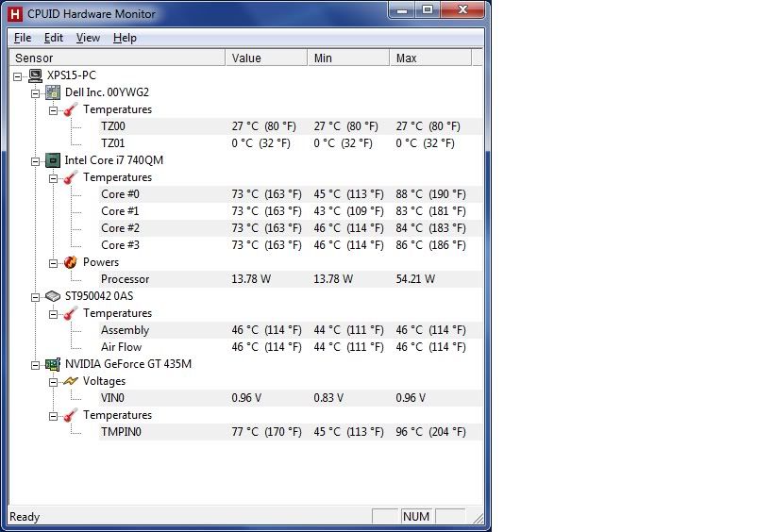This screenshot has width=773, height=532.
Task: Click thermometer icon under ST950042 0AS
Action: pos(71,313)
